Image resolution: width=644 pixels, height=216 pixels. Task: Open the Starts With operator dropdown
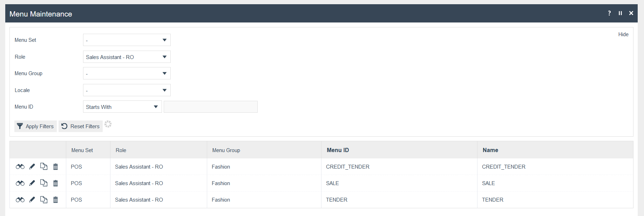(x=122, y=107)
